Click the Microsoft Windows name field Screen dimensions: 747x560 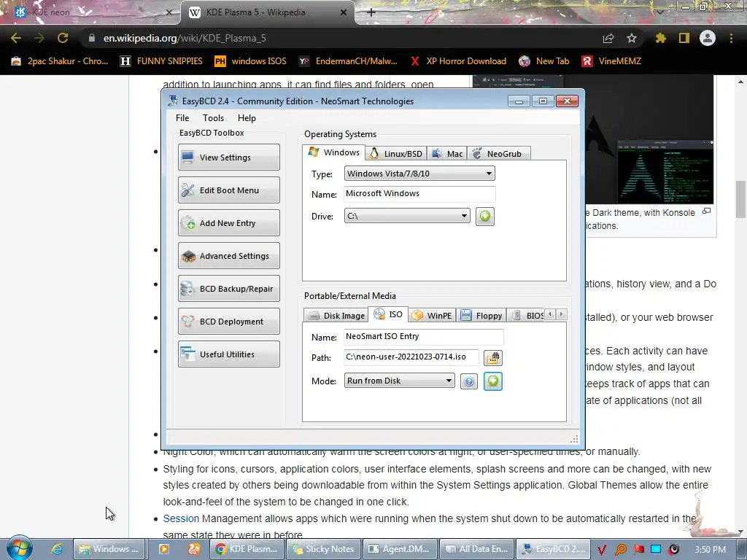(x=419, y=193)
